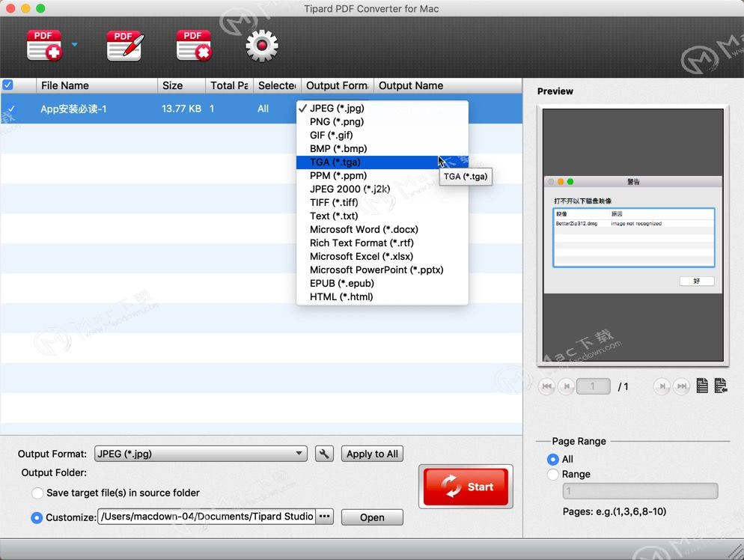Click the All selected pages cell
This screenshot has width=744, height=560.
[x=263, y=109]
